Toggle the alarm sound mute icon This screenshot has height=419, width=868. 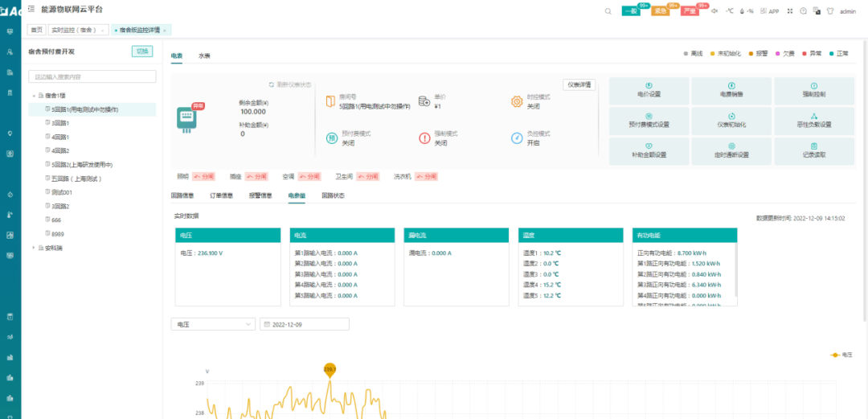click(714, 11)
